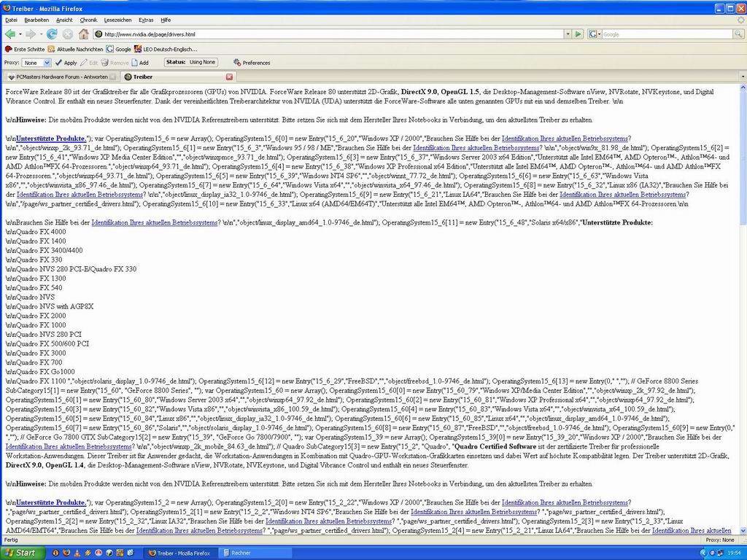Image resolution: width=747 pixels, height=560 pixels.
Task: Click the scrollbar up arrow
Action: (x=743, y=88)
